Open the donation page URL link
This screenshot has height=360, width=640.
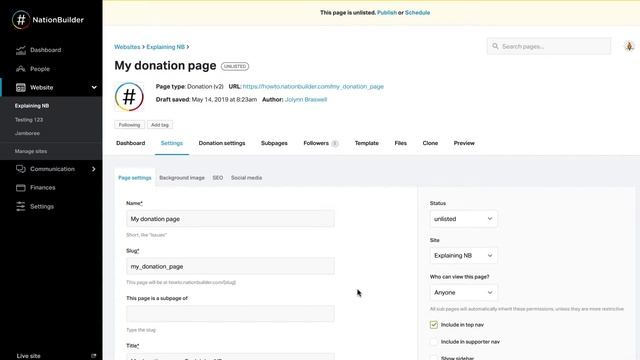[x=313, y=87]
